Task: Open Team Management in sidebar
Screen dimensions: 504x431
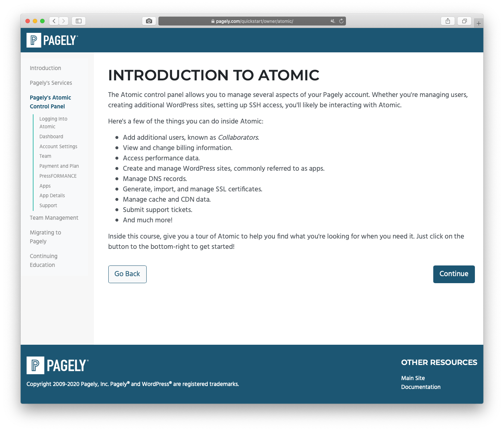Action: click(54, 218)
